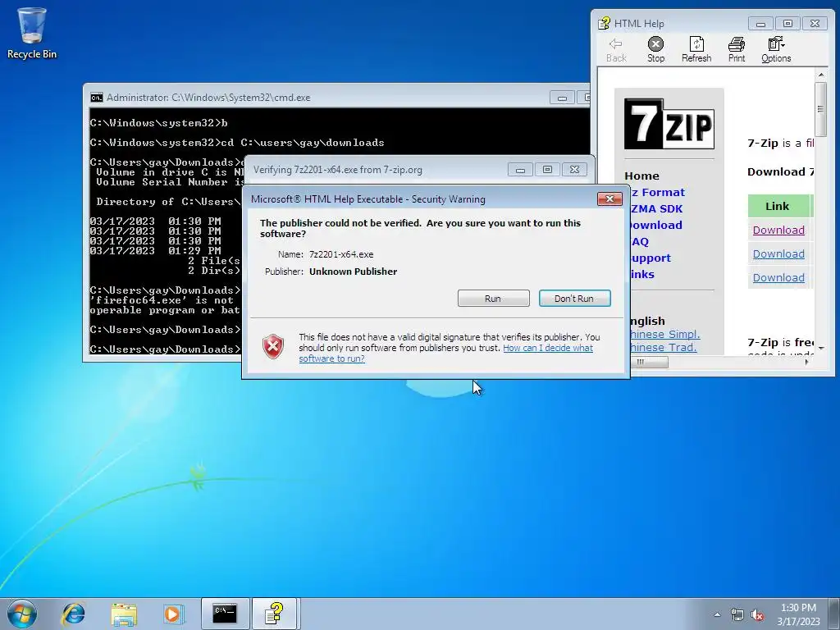Switch to the cmd taskbar button
Screen dimensions: 840x630
coord(225,614)
